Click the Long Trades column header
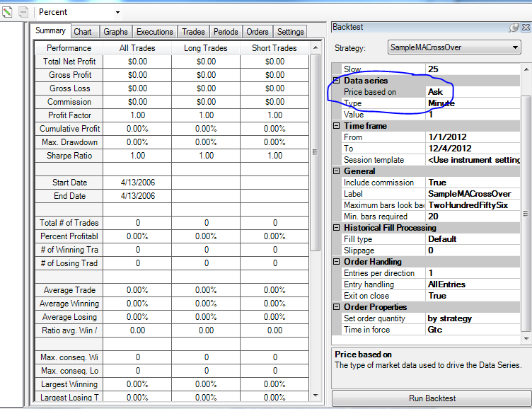 pyautogui.click(x=206, y=48)
